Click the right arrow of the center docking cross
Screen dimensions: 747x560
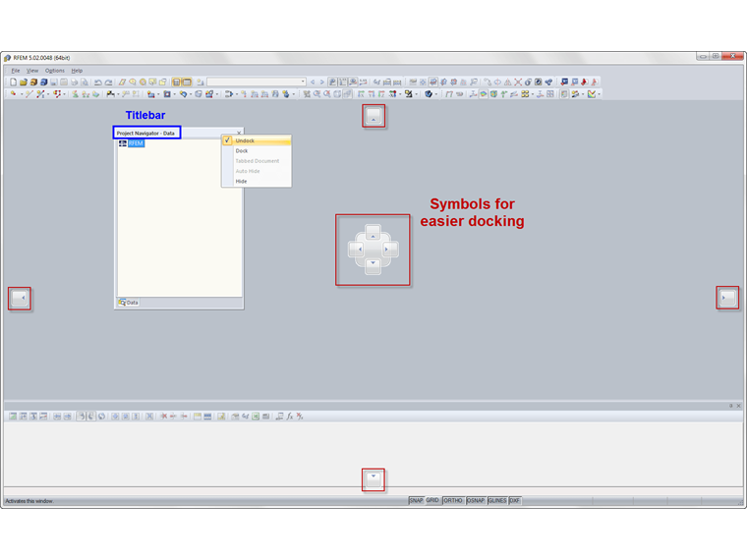[x=390, y=249]
